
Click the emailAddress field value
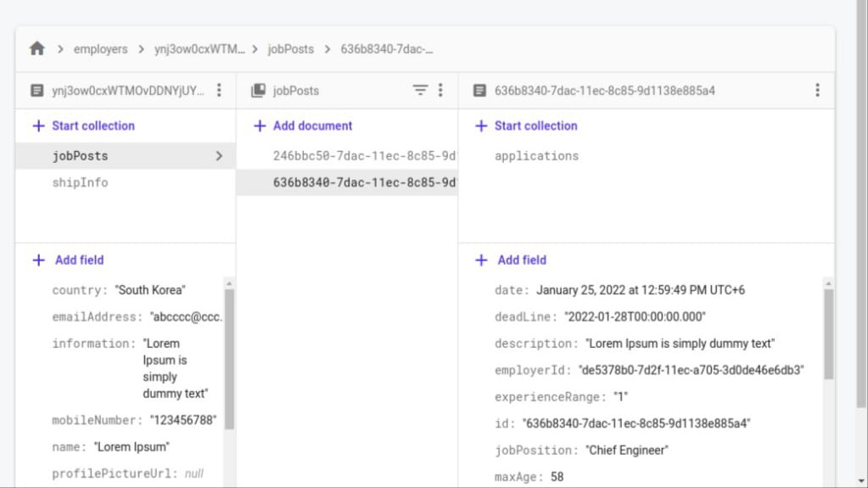tap(186, 317)
